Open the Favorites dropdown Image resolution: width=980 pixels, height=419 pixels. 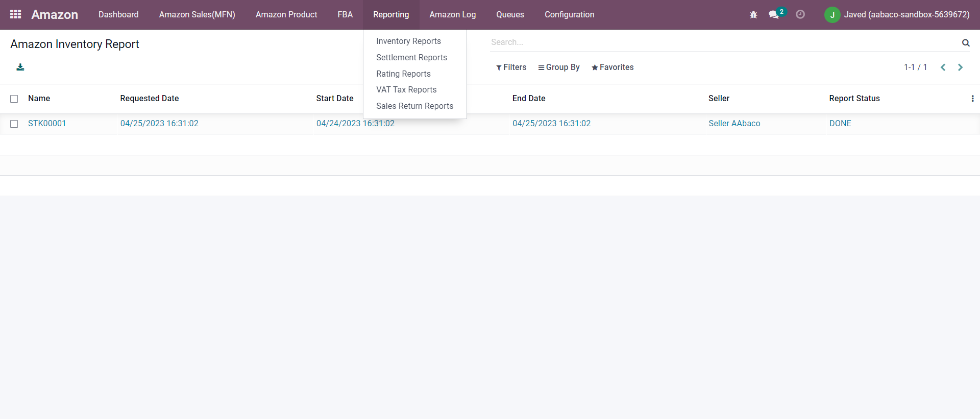point(612,67)
